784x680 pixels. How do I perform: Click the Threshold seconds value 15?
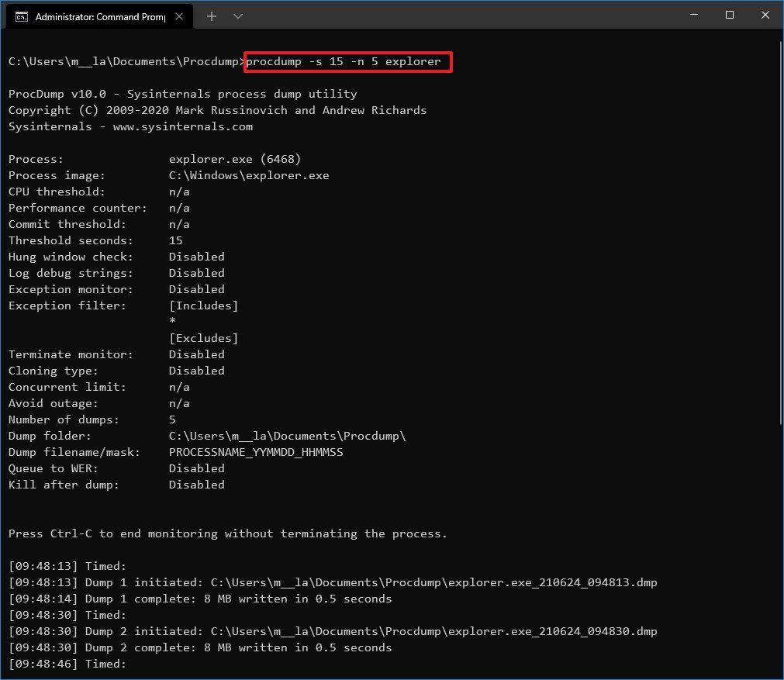[x=175, y=240]
